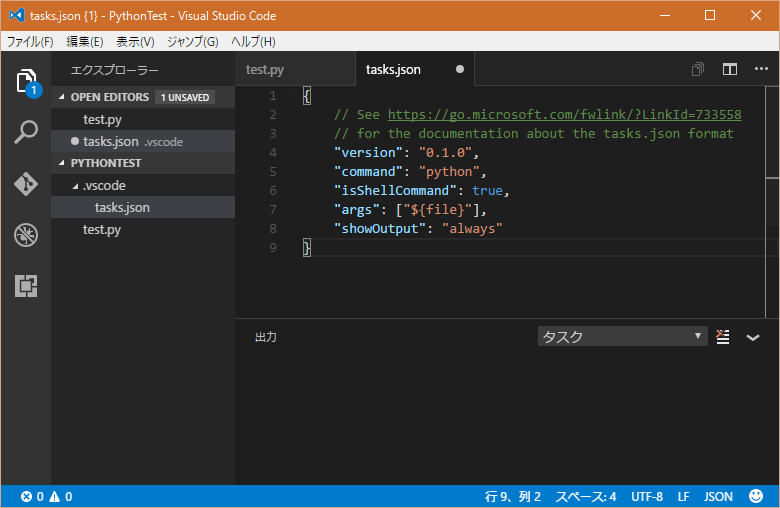Maximize the Visual Studio Code window

(710, 15)
